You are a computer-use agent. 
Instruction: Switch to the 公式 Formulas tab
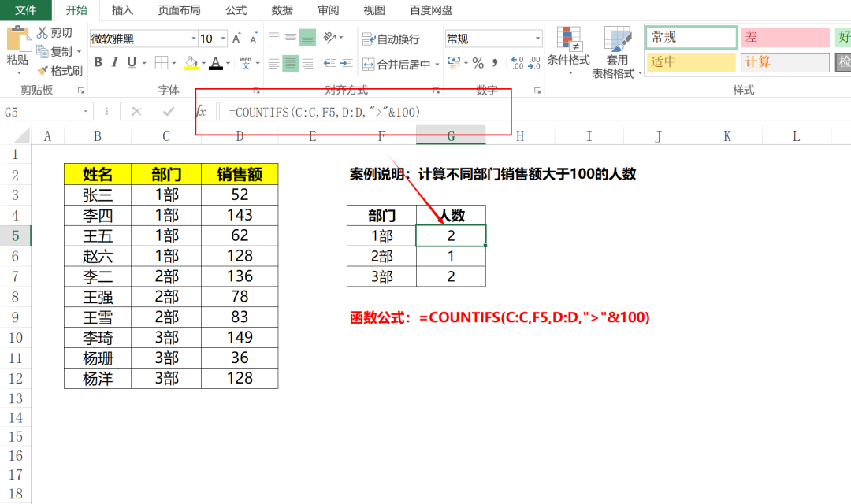pyautogui.click(x=236, y=9)
